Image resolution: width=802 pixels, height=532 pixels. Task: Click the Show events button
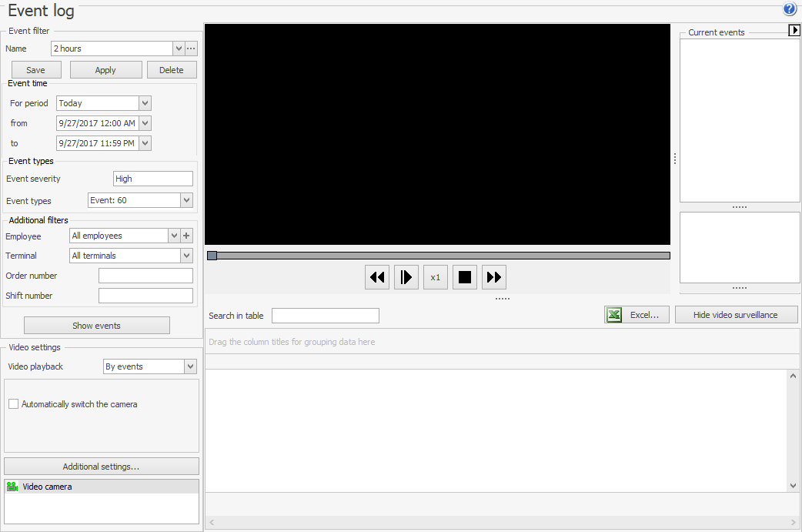point(97,326)
